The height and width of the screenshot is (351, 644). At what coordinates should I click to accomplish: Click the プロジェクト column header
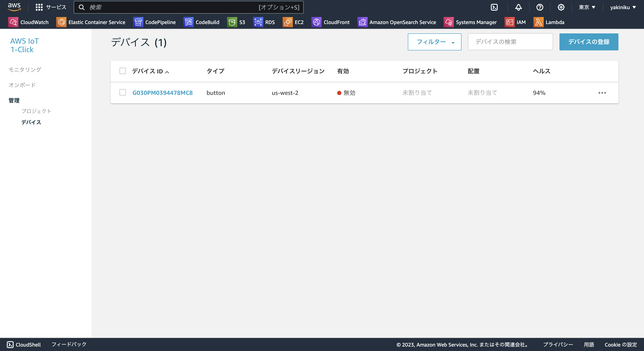420,71
